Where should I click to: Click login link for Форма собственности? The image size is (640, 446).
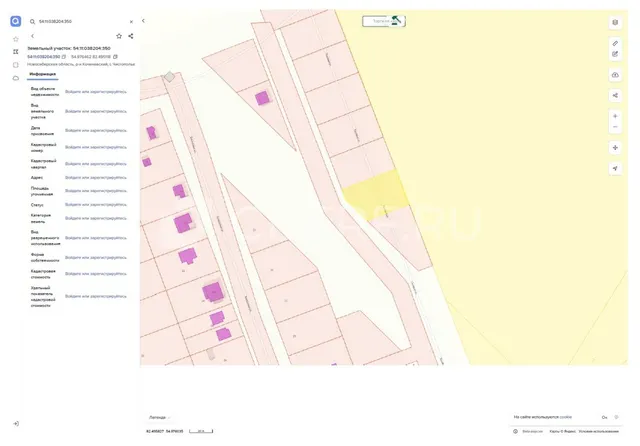click(96, 257)
